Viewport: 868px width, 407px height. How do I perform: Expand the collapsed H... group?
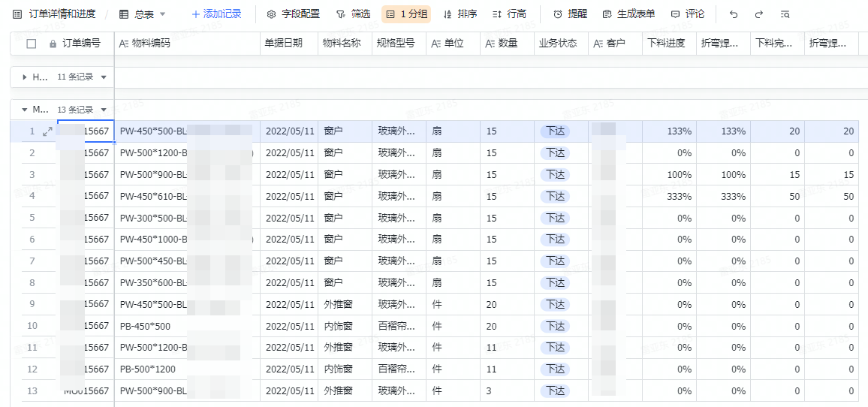(x=24, y=77)
